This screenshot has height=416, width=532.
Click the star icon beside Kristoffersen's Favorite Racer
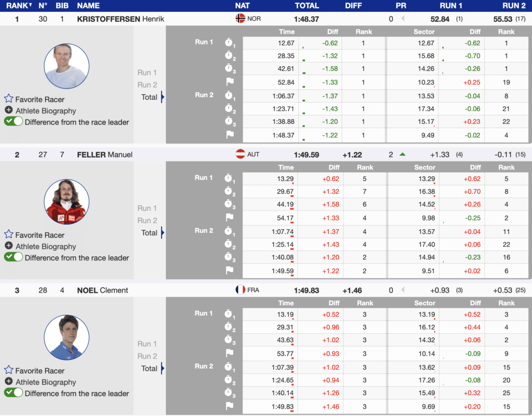tap(9, 99)
